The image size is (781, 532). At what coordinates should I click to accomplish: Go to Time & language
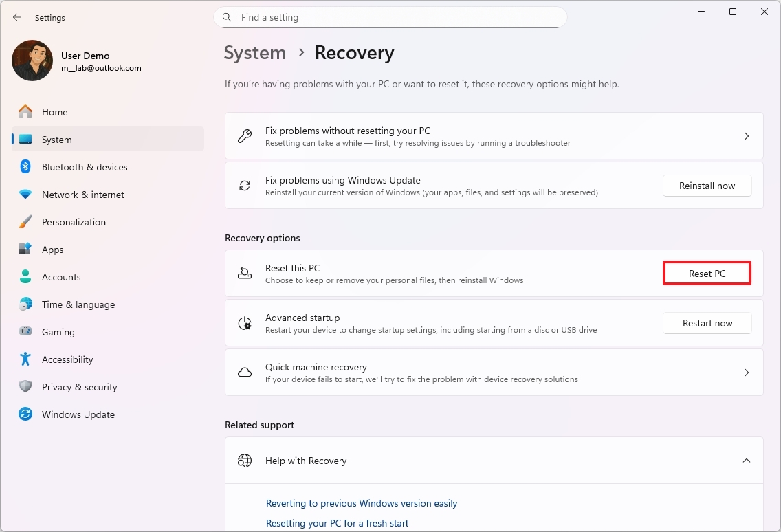pyautogui.click(x=78, y=304)
